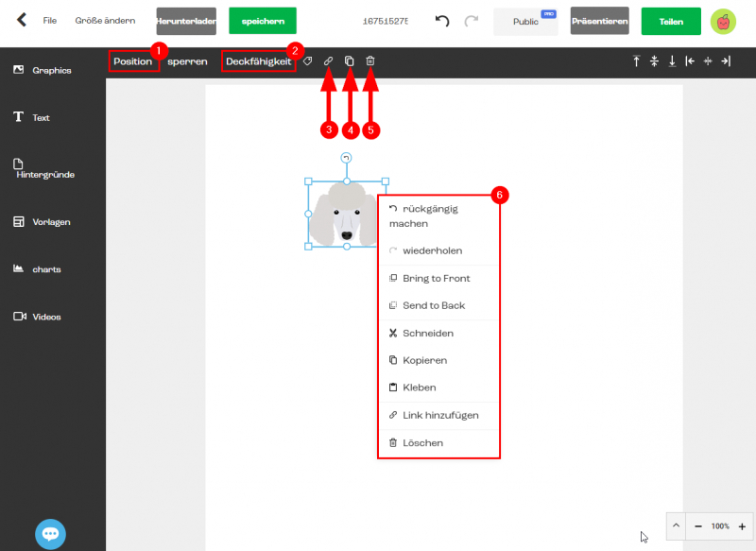This screenshot has width=756, height=551.
Task: Undo with the top bar arrow icon
Action: 441,21
